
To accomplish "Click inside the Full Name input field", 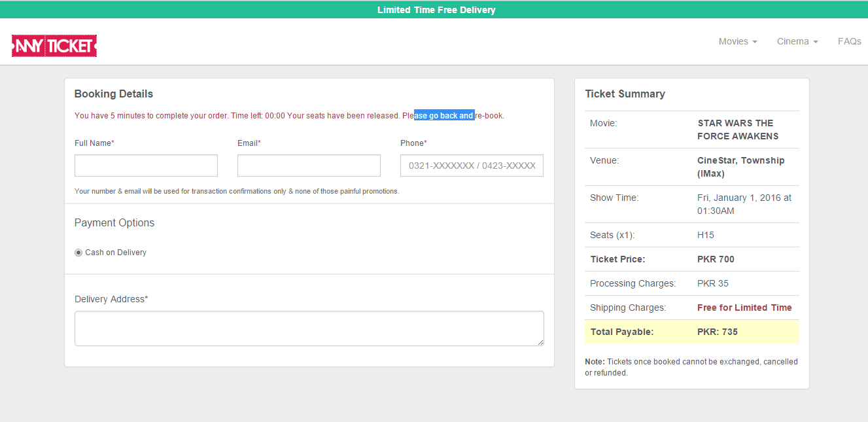I will click(145, 166).
